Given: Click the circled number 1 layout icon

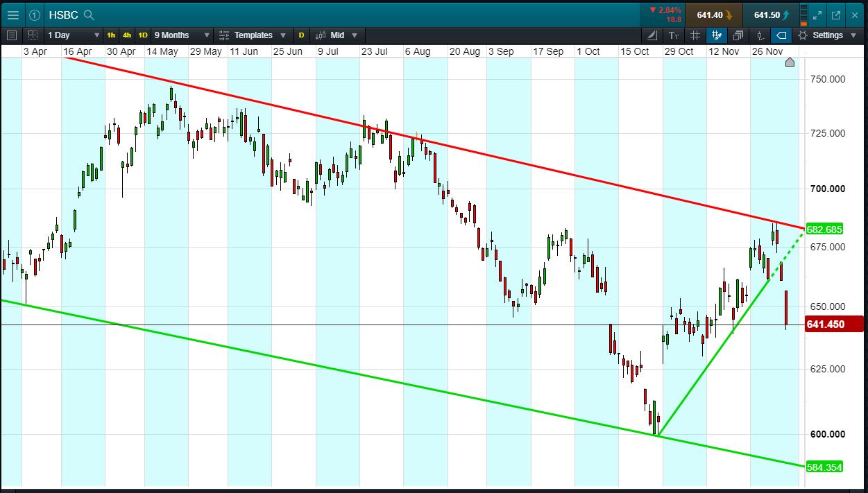Looking at the screenshot, I should (34, 15).
